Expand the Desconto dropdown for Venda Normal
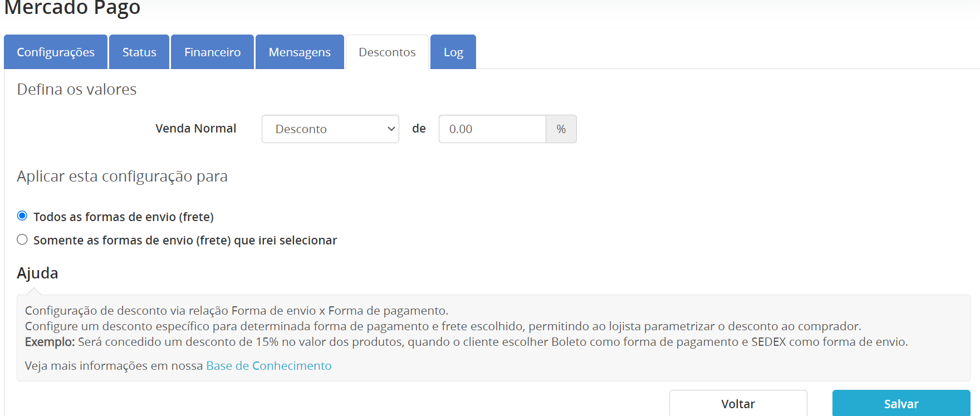Screen dimensions: 980x416 pyautogui.click(x=330, y=129)
